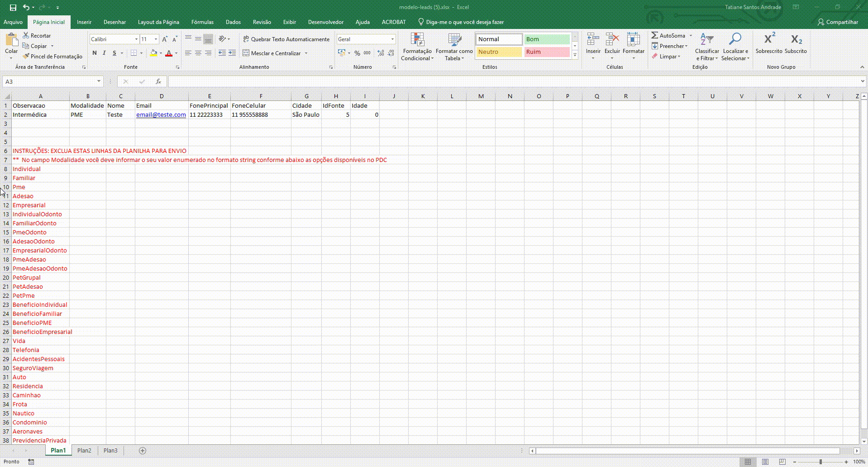Open Classificar e Filtrar menu

point(707,47)
